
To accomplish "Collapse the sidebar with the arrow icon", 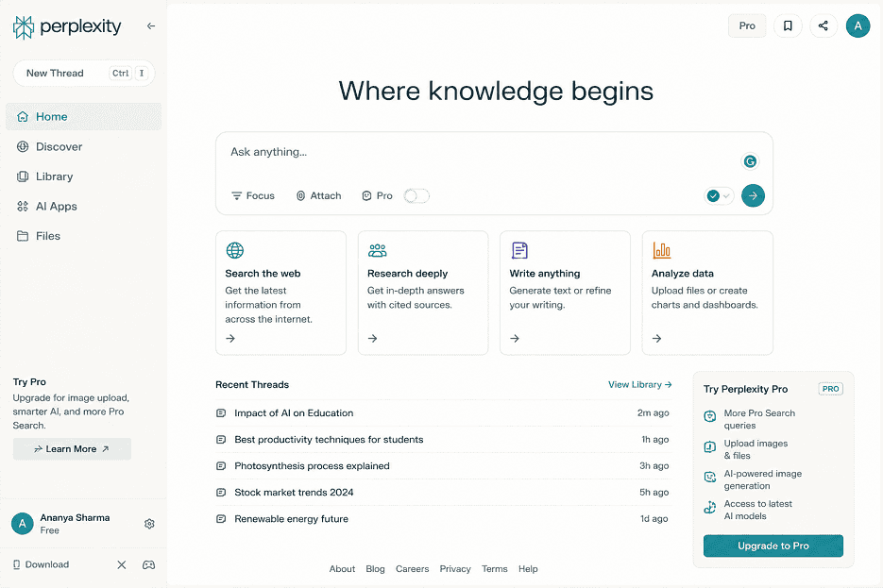I will tap(151, 25).
